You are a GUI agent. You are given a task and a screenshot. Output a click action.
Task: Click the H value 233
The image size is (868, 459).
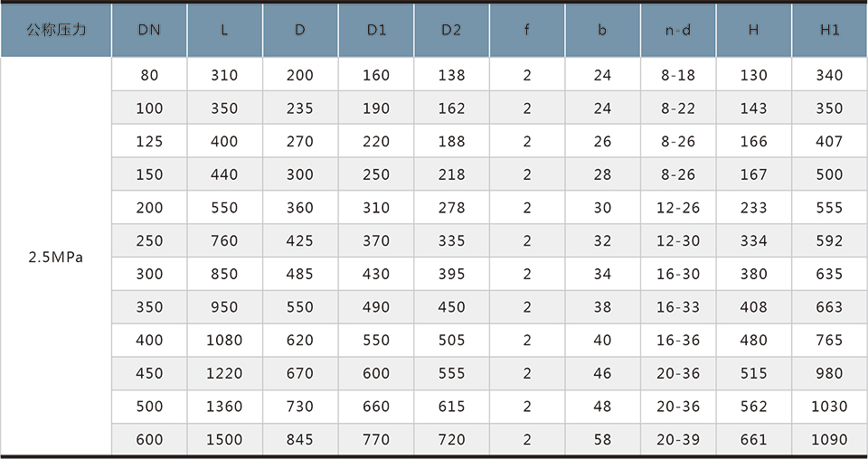point(753,208)
